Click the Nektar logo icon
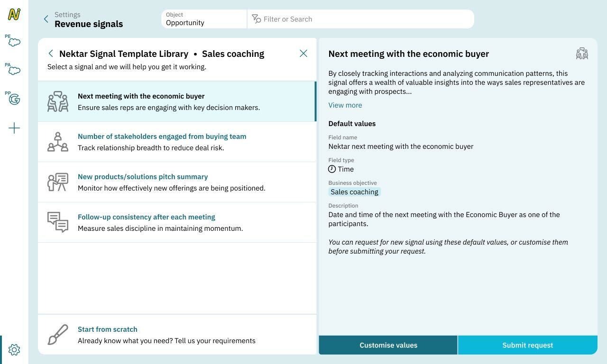This screenshot has height=364, width=607. (14, 14)
